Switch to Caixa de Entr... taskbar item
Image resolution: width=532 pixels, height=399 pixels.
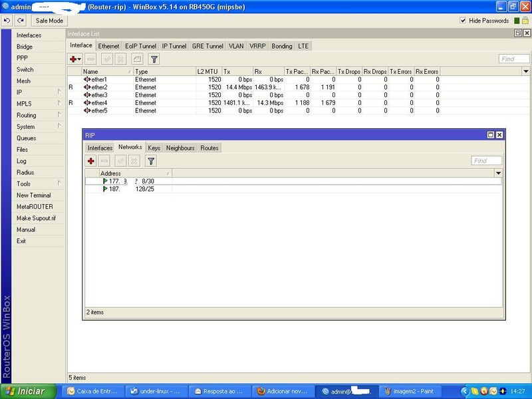pyautogui.click(x=92, y=391)
